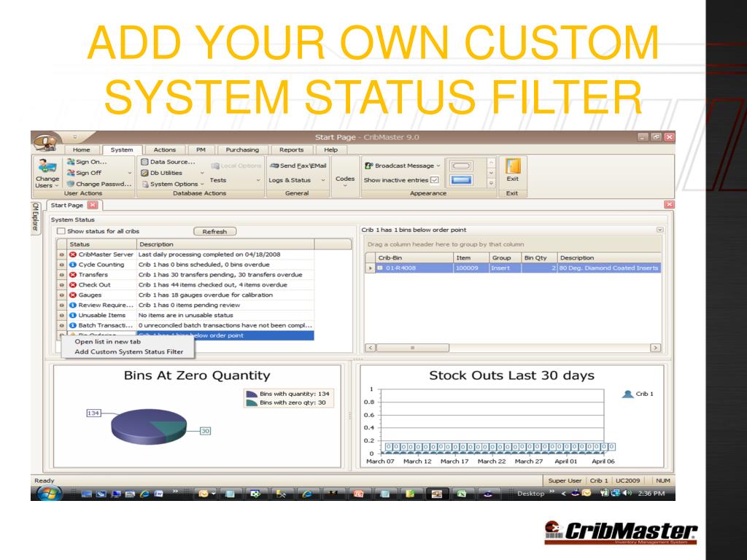Expand the Change Users dropdown arrow

point(57,186)
